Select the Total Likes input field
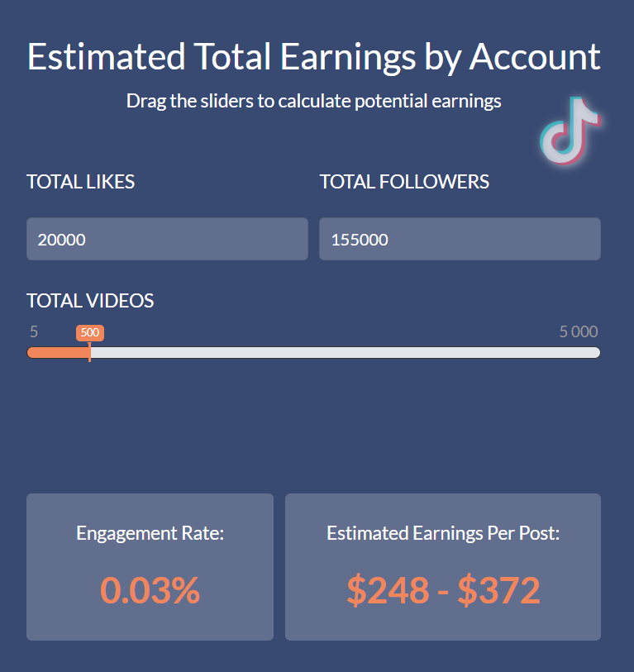This screenshot has height=672, width=634. click(166, 239)
